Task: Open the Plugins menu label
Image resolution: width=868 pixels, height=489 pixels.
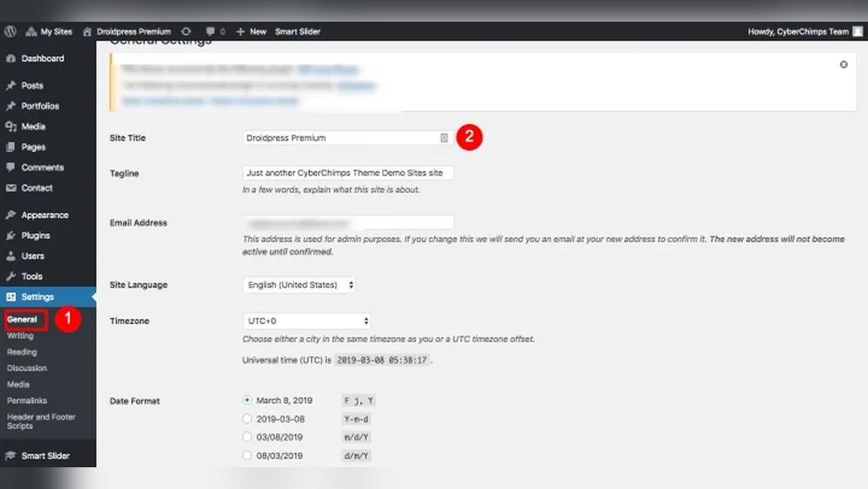Action: pyautogui.click(x=36, y=235)
